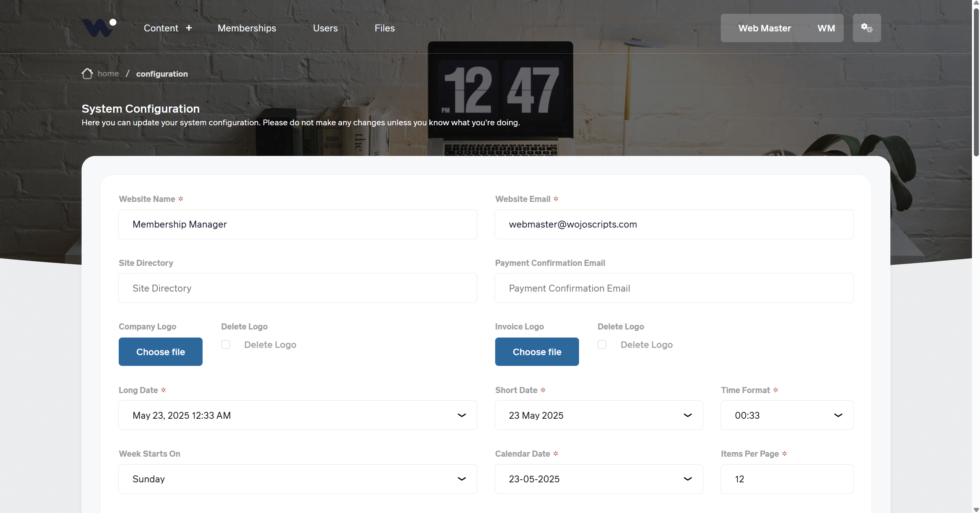Open the WM user avatar menu
The height and width of the screenshot is (513, 980).
(826, 28)
